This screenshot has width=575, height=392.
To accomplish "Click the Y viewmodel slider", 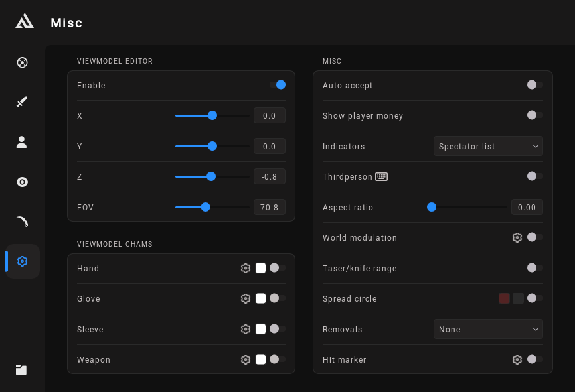I will [x=212, y=146].
